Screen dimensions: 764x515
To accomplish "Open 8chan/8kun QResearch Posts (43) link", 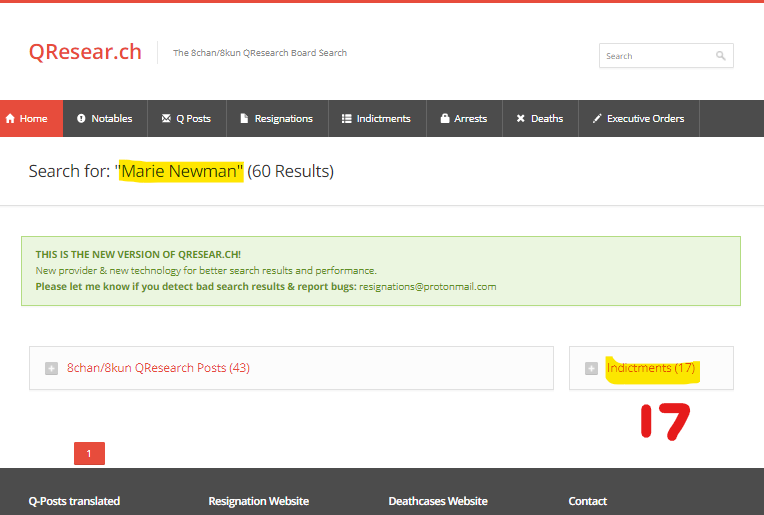I will pos(158,368).
